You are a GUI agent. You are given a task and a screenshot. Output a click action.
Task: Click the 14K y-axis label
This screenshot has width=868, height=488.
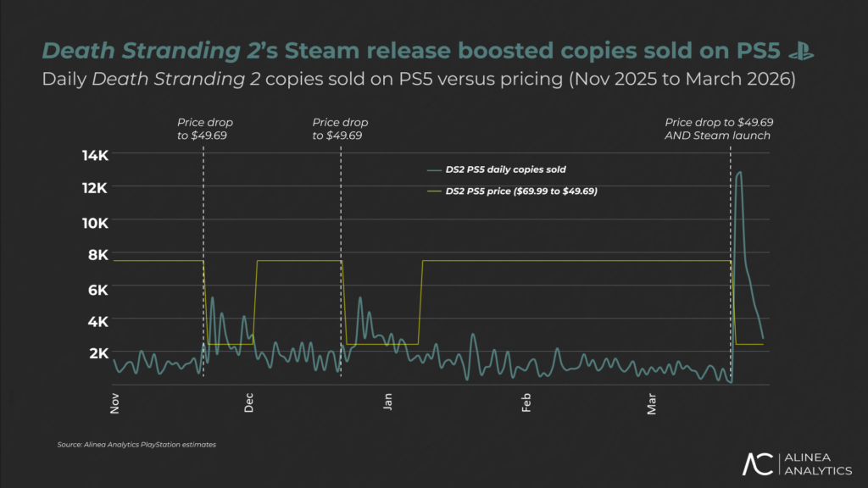(94, 155)
